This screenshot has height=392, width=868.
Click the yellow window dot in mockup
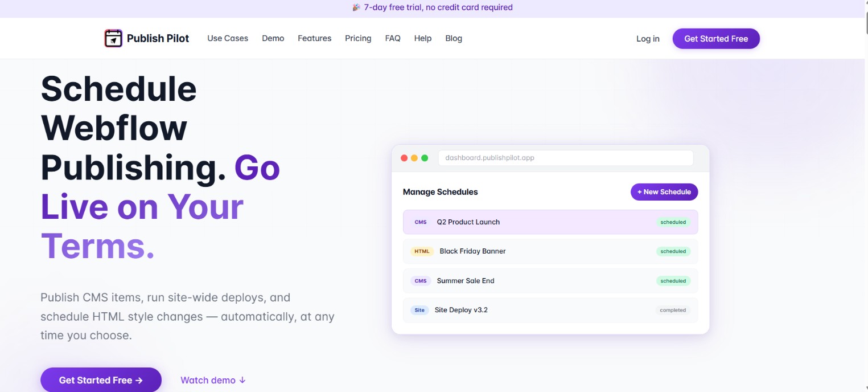click(414, 158)
